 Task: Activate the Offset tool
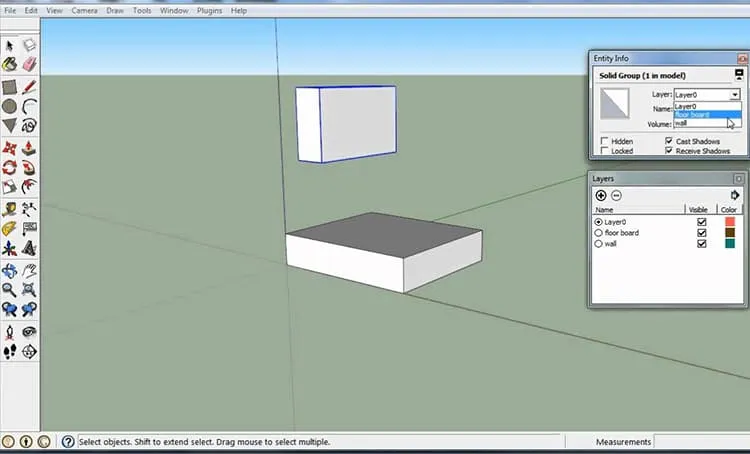click(29, 187)
